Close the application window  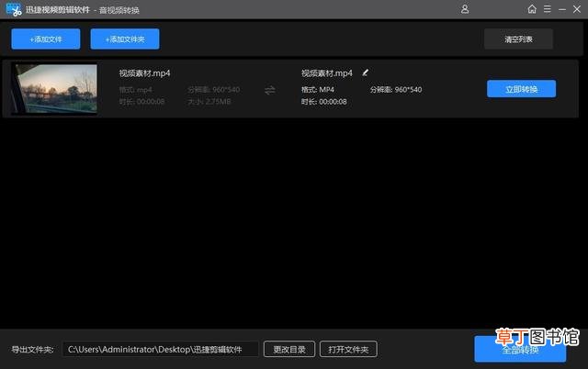pyautogui.click(x=577, y=9)
